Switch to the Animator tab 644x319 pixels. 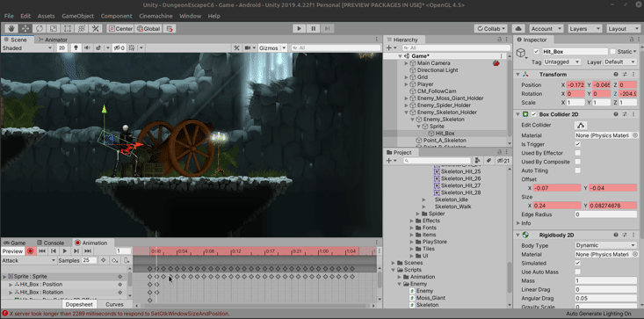tap(53, 40)
